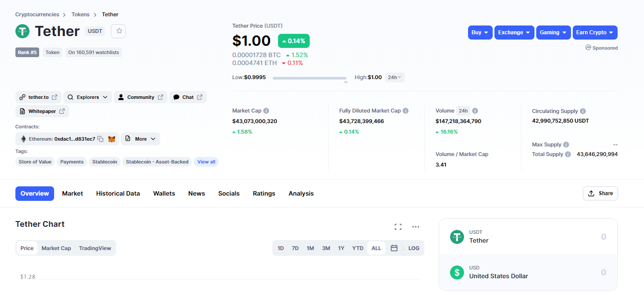Open Max Supply info icon

(x=566, y=145)
